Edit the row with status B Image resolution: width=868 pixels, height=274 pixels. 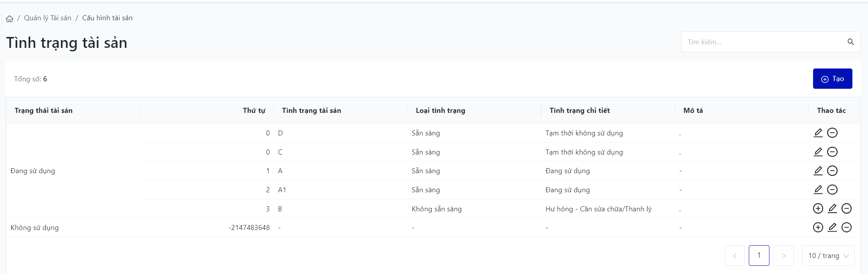[x=832, y=209]
